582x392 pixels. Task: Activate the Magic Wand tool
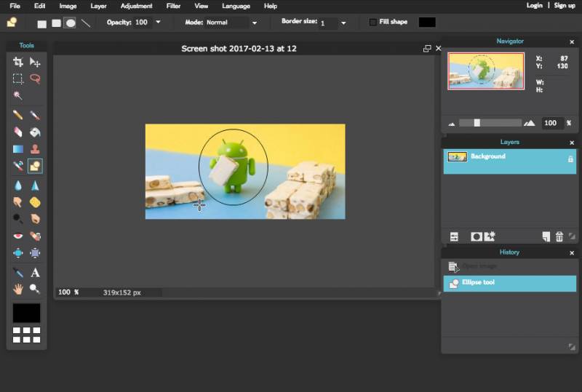coord(17,95)
